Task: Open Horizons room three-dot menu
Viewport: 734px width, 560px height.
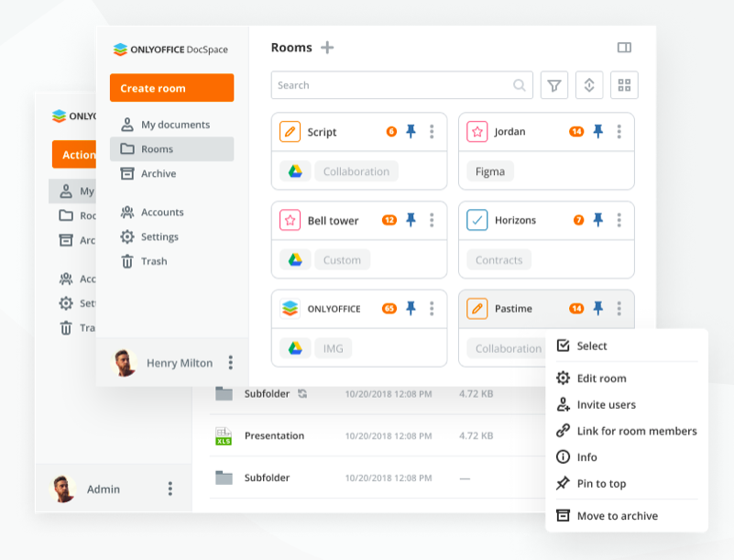Action: [x=619, y=220]
